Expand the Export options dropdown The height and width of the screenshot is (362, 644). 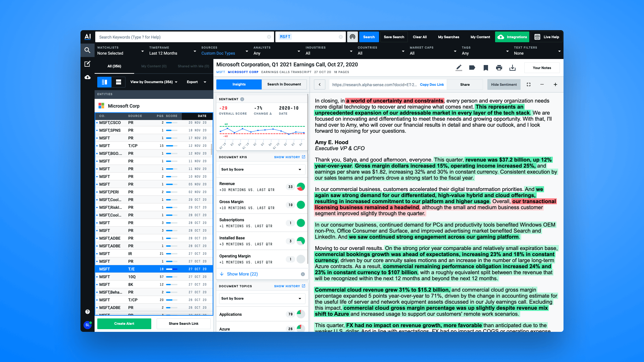[x=196, y=82]
